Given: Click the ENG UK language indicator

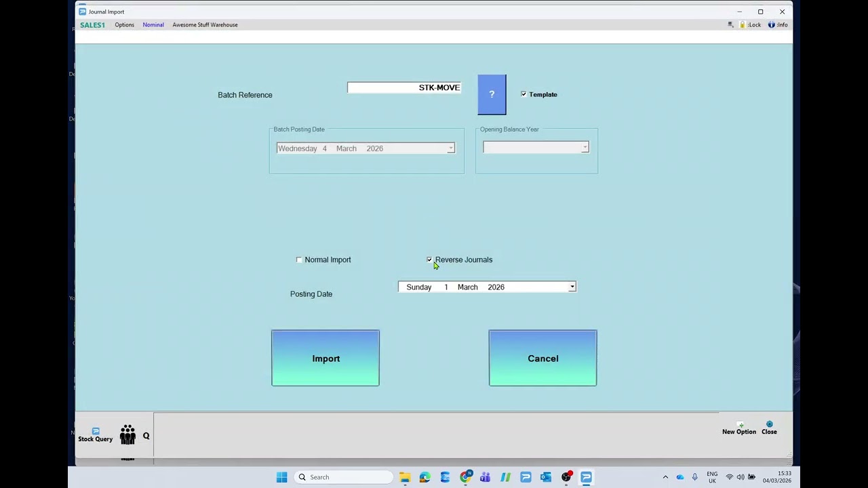Looking at the screenshot, I should click(x=712, y=477).
